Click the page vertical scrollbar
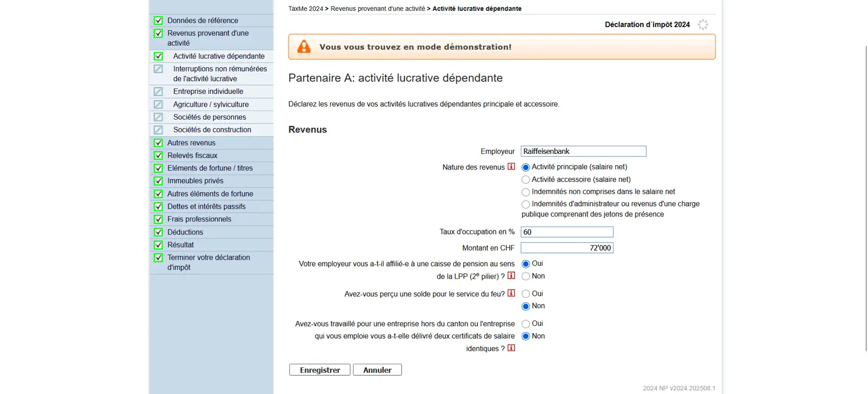 (865, 198)
